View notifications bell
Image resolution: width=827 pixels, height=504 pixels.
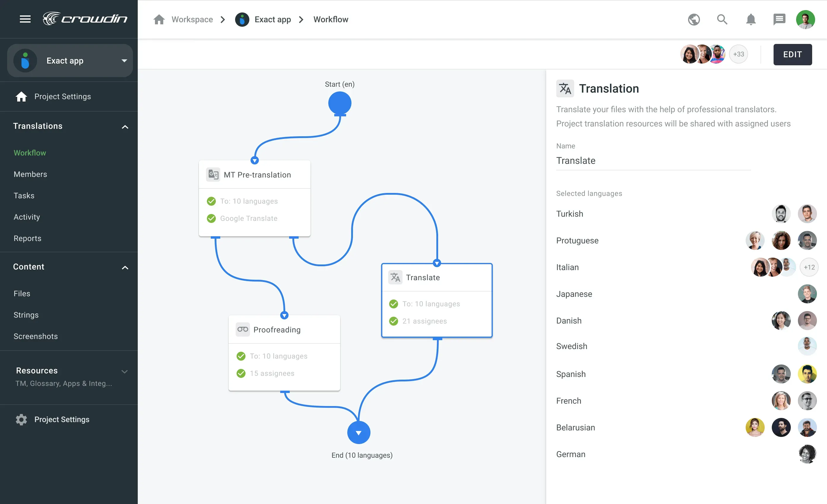(x=751, y=20)
